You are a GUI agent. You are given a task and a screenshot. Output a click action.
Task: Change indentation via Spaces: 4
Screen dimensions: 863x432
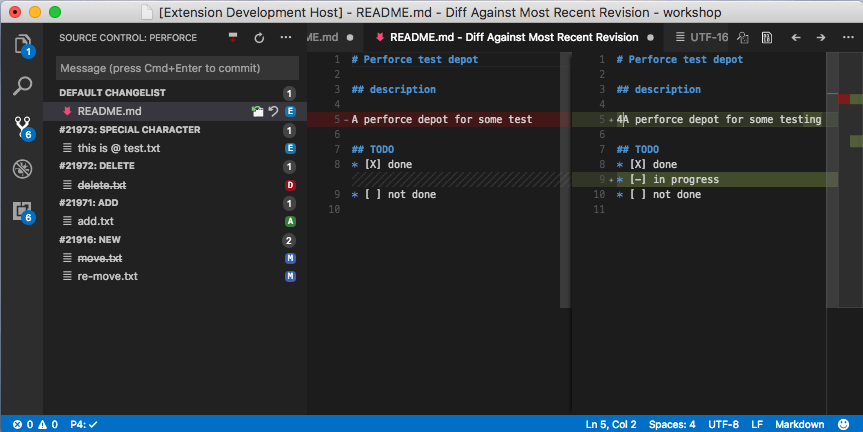point(672,424)
